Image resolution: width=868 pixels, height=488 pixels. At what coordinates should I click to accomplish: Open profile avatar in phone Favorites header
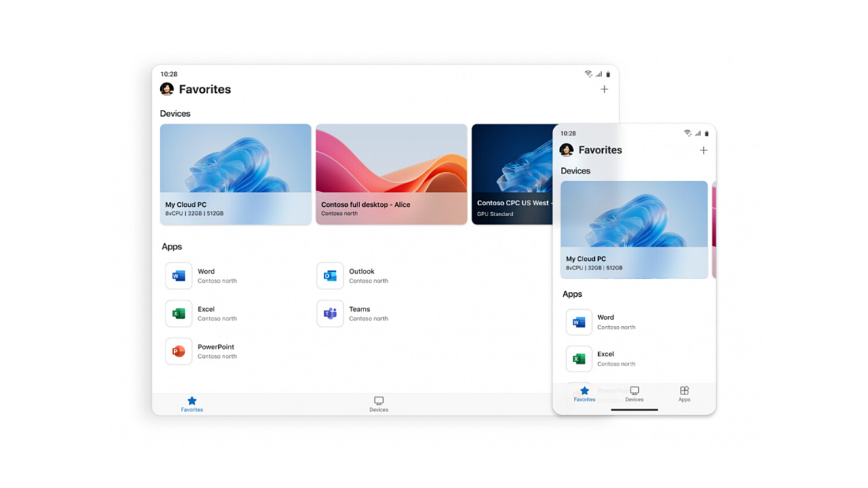566,150
